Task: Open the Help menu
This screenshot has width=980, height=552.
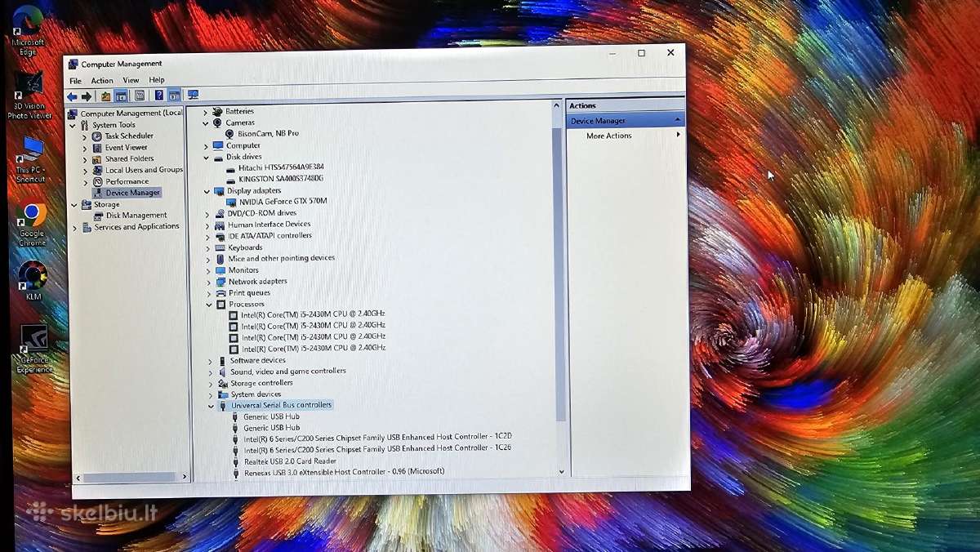Action: pos(157,80)
